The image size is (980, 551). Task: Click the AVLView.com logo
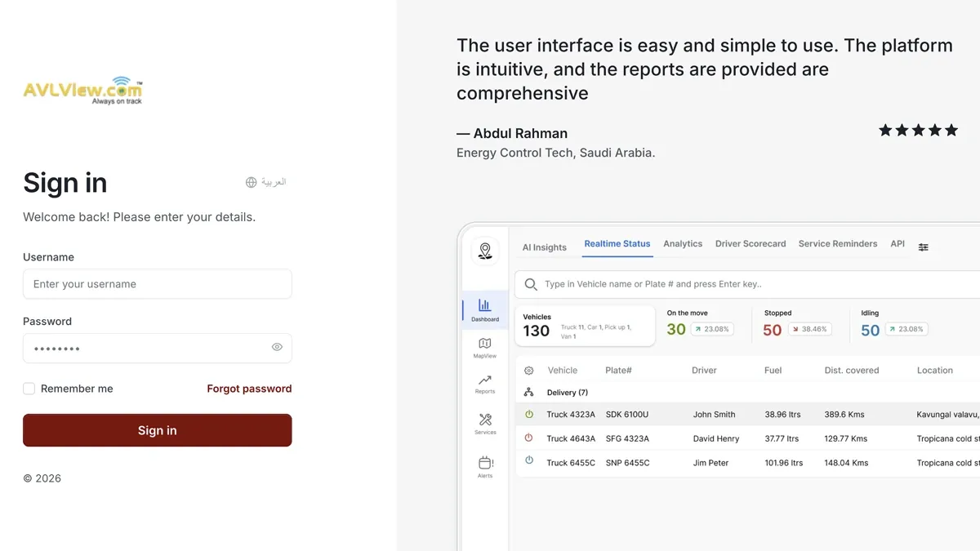click(83, 90)
